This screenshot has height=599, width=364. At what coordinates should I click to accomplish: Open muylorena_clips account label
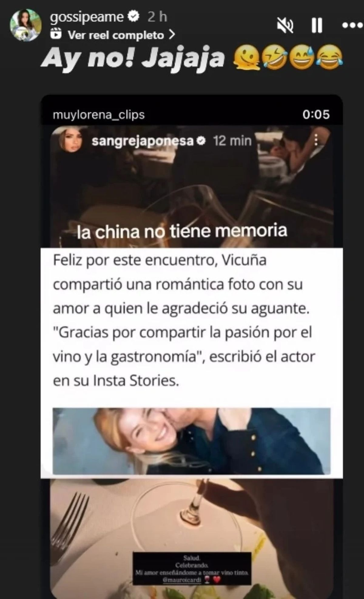99,115
